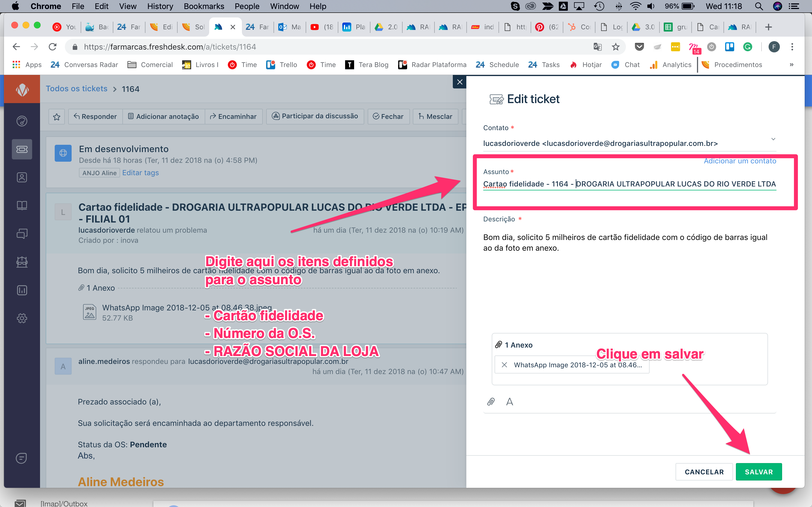
Task: Open Tickets icon in left sidebar
Action: coord(22,149)
